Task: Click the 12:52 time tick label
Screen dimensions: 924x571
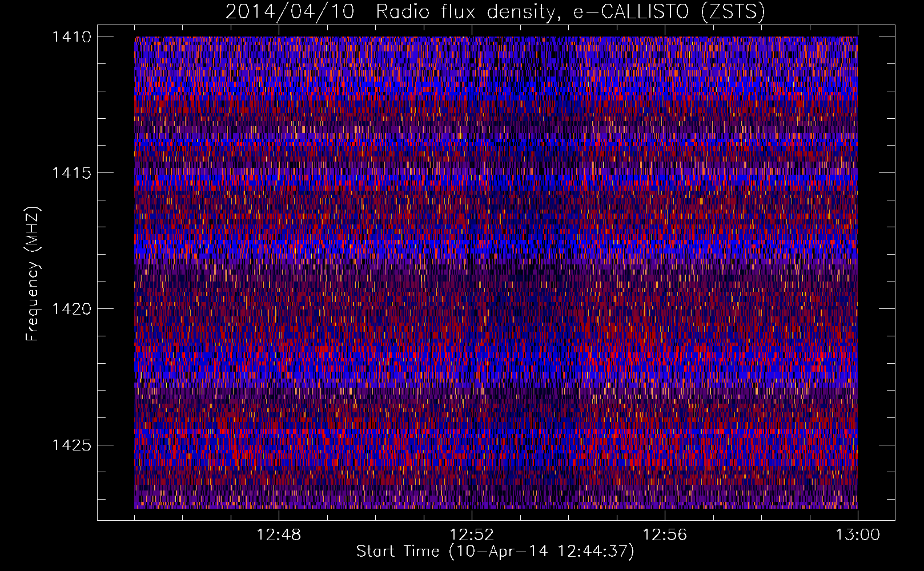Action: 472,535
